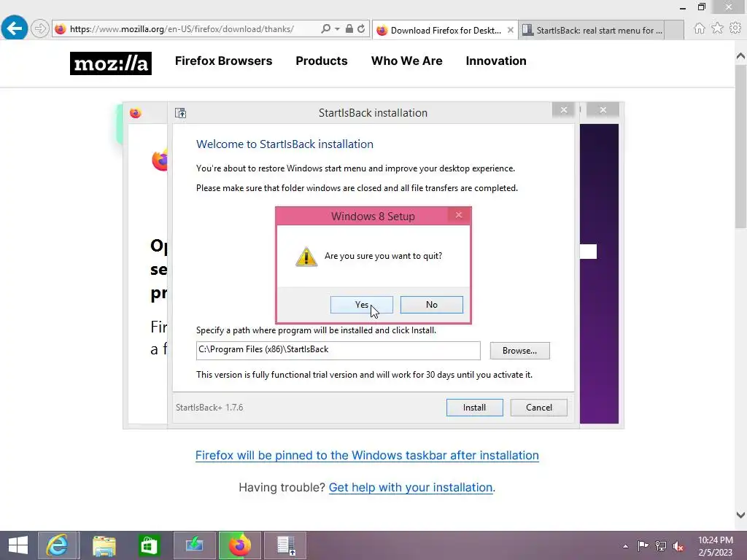Click the Browse... button for install path
The height and width of the screenshot is (560, 747).
519,351
